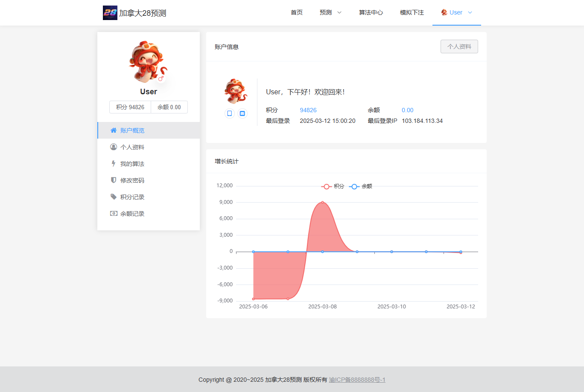The width and height of the screenshot is (584, 392).
Task: Click the 加拿大28预测 site logo icon
Action: [110, 13]
